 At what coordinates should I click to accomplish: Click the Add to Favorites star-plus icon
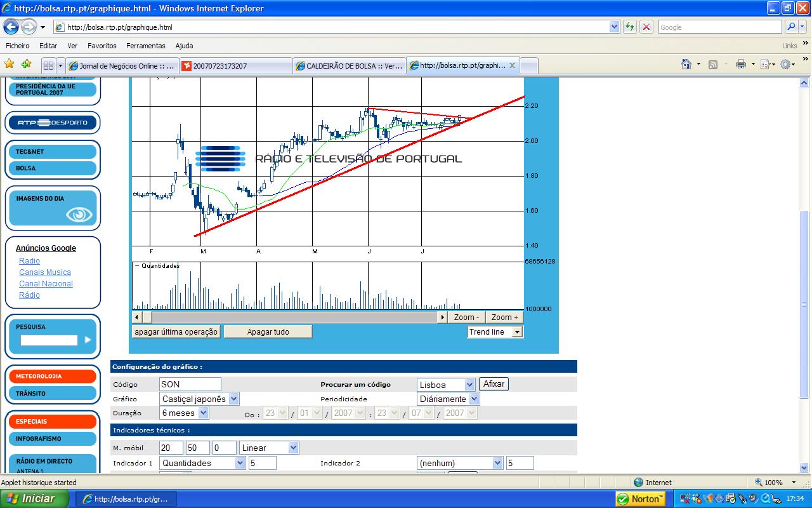point(26,64)
